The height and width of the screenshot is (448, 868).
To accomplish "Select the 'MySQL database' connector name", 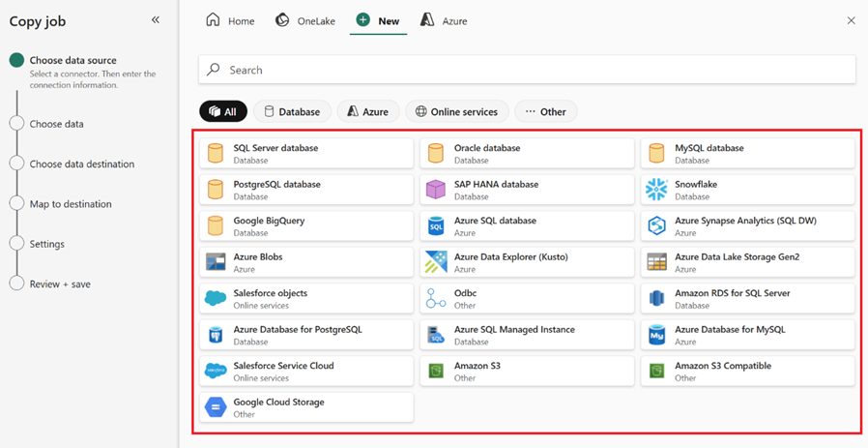I will pos(709,148).
